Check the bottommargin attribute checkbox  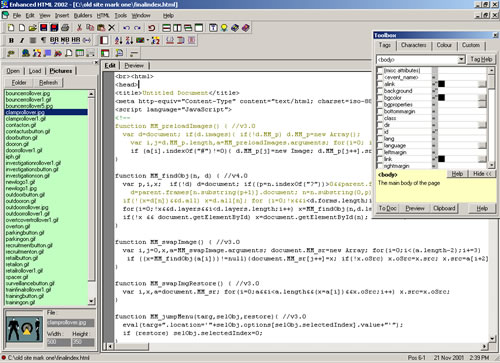[x=380, y=111]
